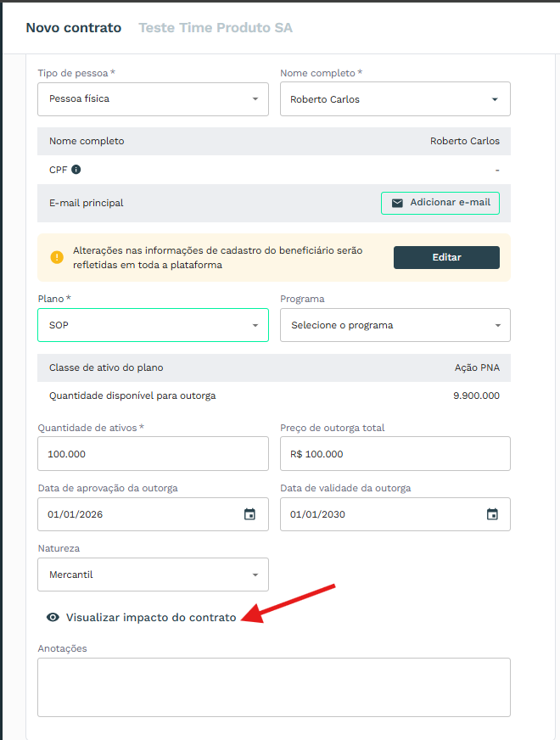
Task: Open calendar for Data de aprovação da outorga
Action: coord(249,514)
